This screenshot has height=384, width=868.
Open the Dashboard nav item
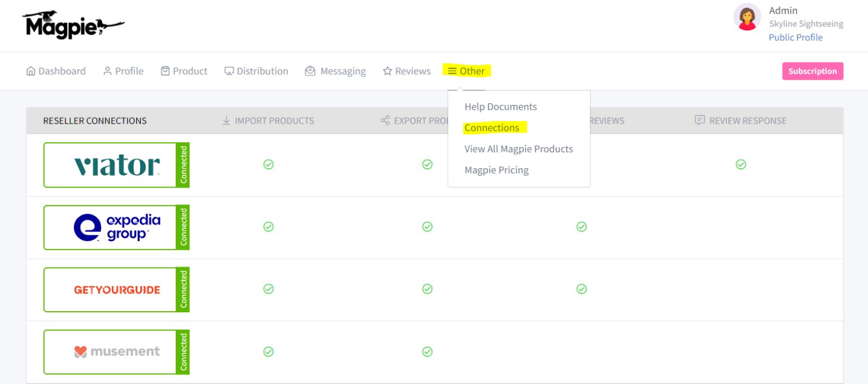[x=56, y=71]
